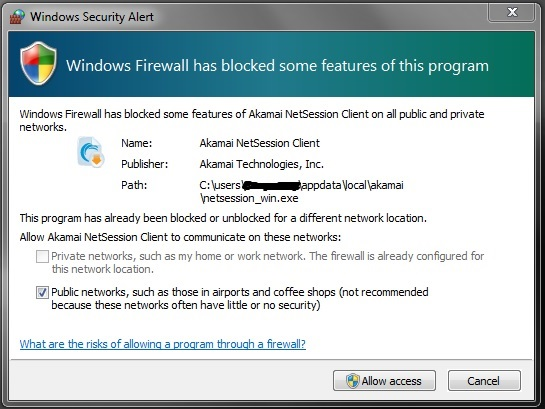
Task: Click Allow access button
Action: click(384, 381)
